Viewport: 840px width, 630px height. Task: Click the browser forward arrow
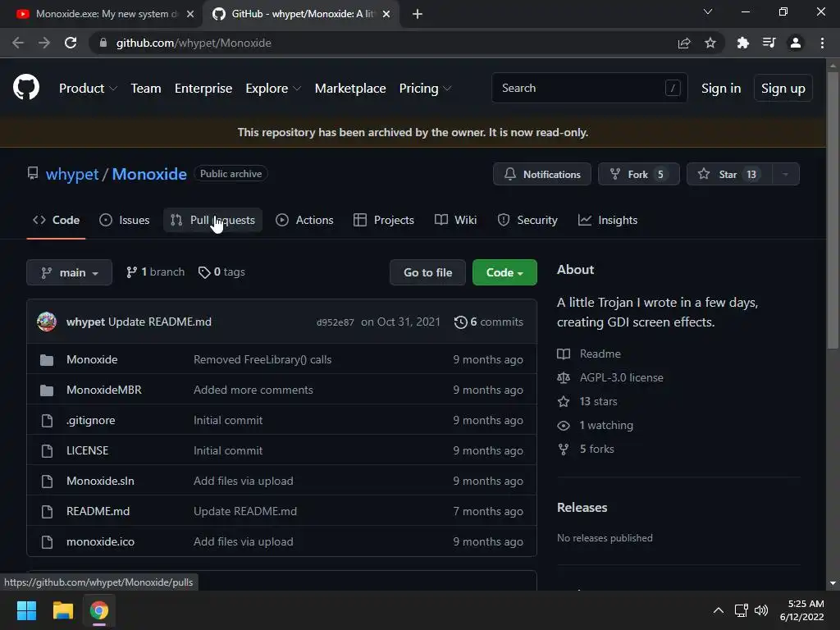coord(44,43)
